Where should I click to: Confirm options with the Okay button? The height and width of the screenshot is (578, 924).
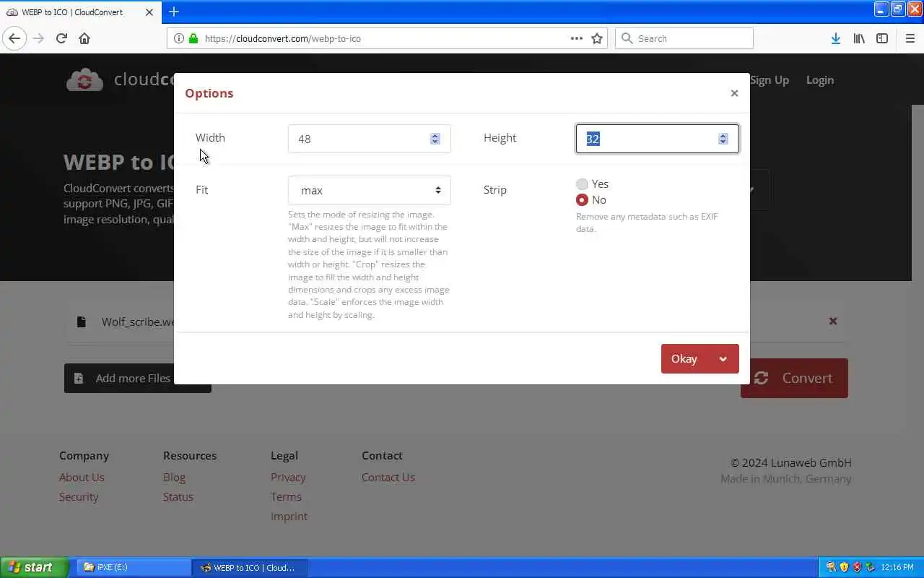[684, 359]
